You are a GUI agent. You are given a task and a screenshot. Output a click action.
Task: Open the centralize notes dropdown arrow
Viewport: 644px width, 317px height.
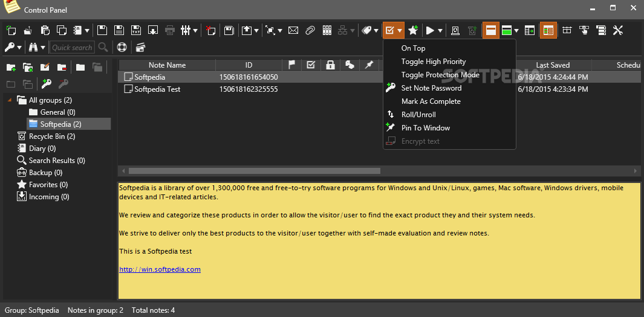(x=280, y=30)
